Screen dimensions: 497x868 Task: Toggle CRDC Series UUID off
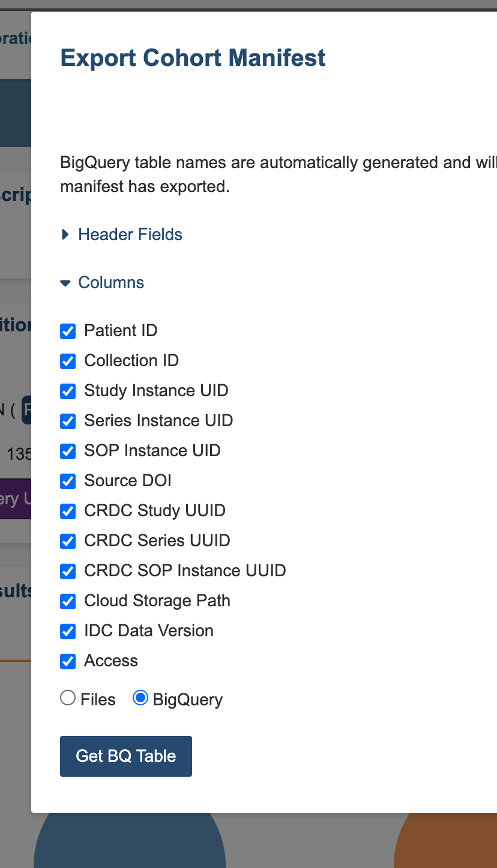(68, 541)
